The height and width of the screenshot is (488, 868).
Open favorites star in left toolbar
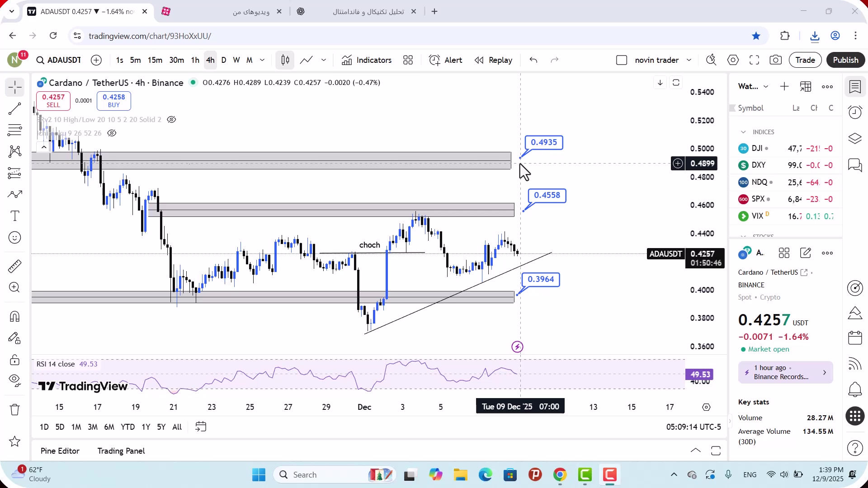coord(15,441)
